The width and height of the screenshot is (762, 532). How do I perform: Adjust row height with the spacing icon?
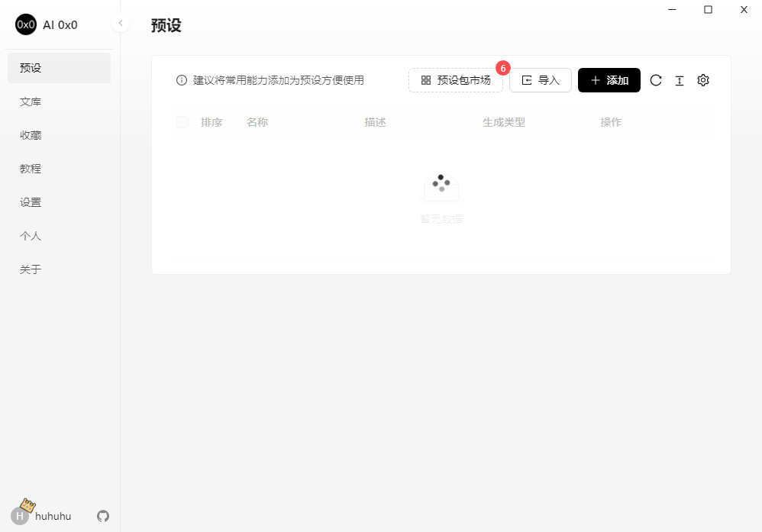[680, 80]
